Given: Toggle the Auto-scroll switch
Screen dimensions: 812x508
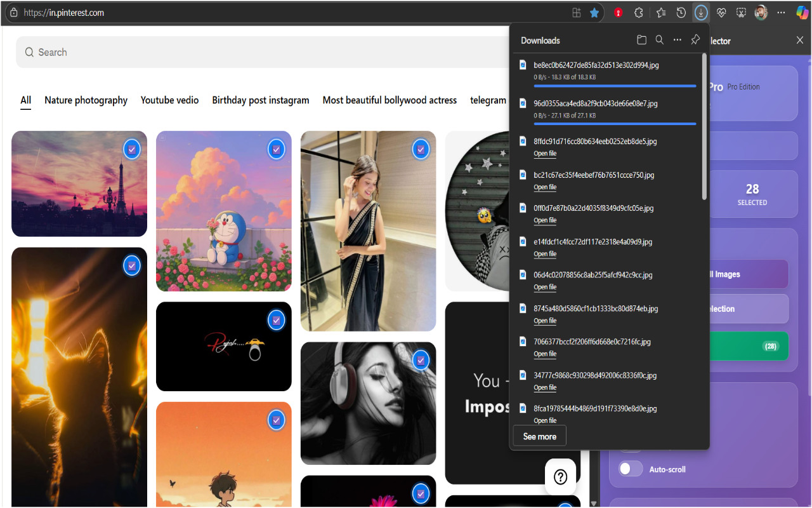Looking at the screenshot, I should (x=631, y=469).
